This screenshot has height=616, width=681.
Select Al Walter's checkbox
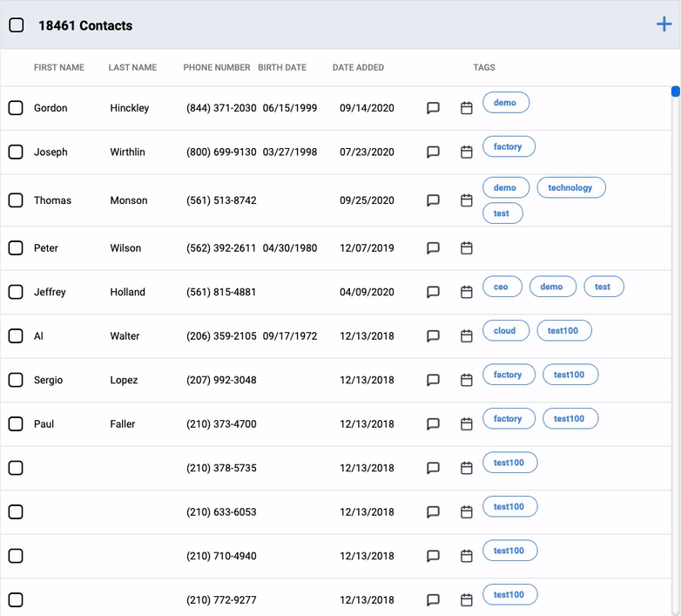coord(16,335)
